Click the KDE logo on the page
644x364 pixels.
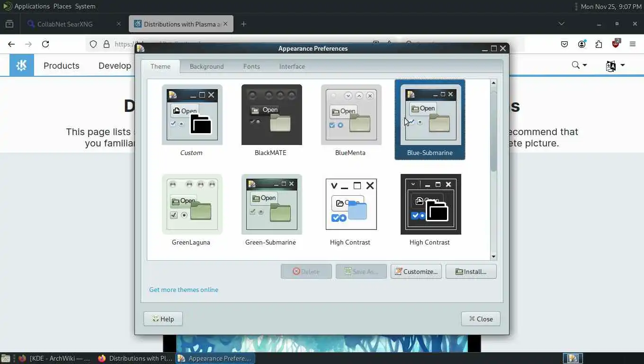22,65
